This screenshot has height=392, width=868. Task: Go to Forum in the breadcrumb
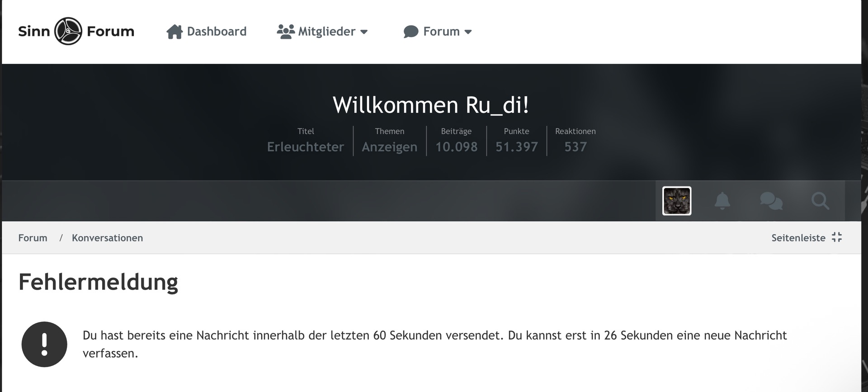pos(33,238)
